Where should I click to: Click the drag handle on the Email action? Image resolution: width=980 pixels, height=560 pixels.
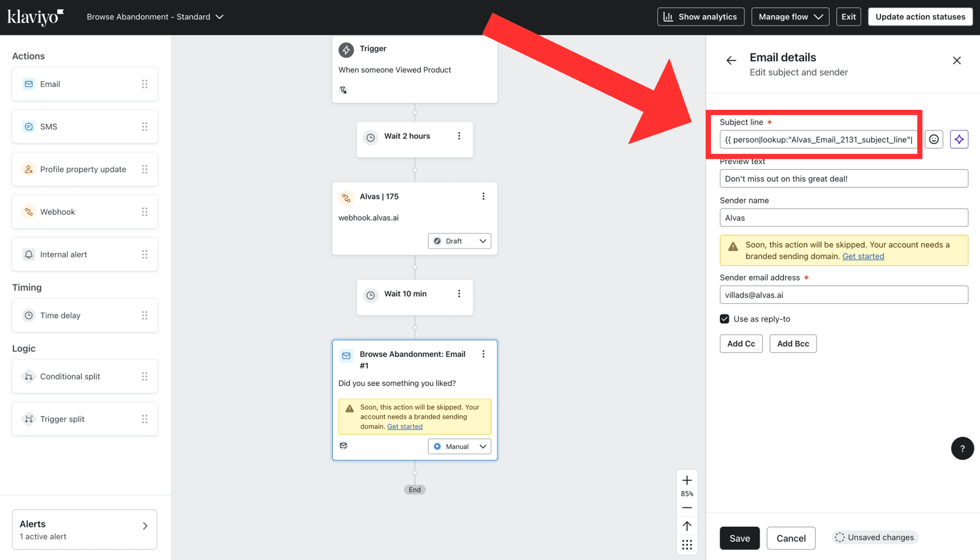[145, 84]
